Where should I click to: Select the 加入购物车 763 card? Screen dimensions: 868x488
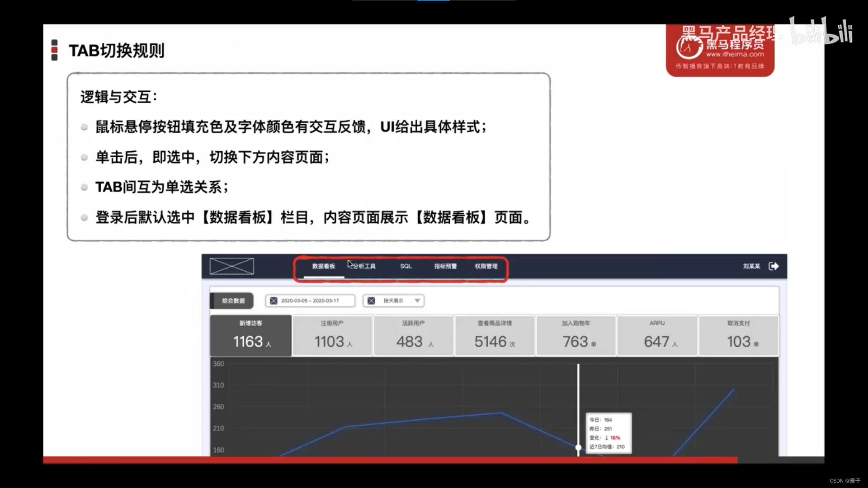(x=576, y=336)
